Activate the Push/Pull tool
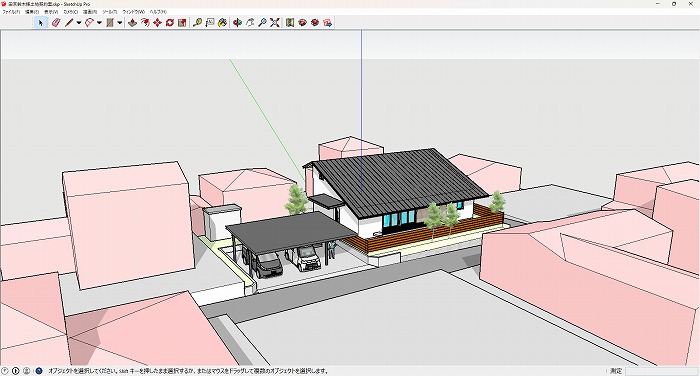The width and height of the screenshot is (700, 376). click(x=133, y=23)
